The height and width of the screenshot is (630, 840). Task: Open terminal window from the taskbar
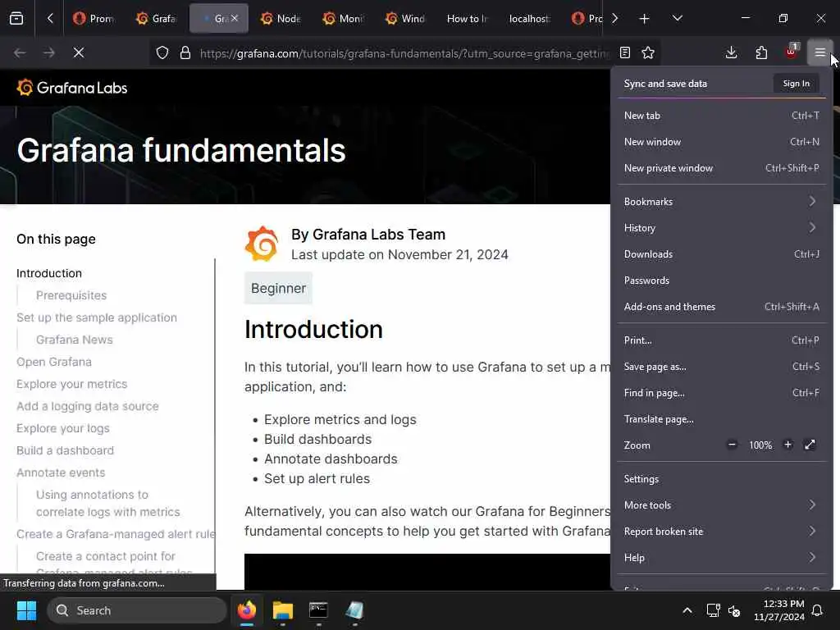point(318,610)
